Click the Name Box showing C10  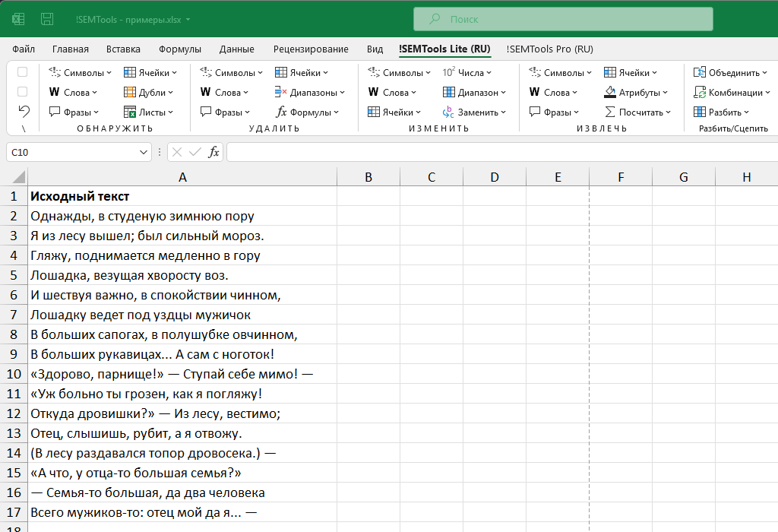click(72, 152)
